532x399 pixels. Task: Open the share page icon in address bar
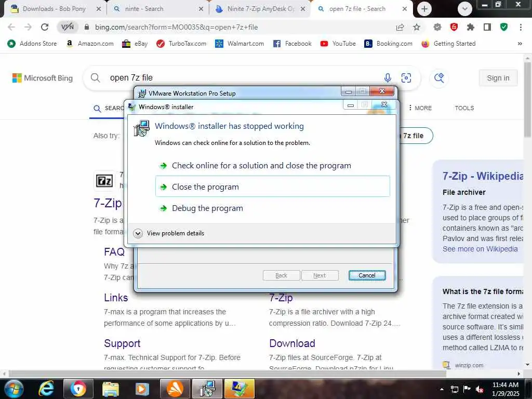[x=400, y=27]
